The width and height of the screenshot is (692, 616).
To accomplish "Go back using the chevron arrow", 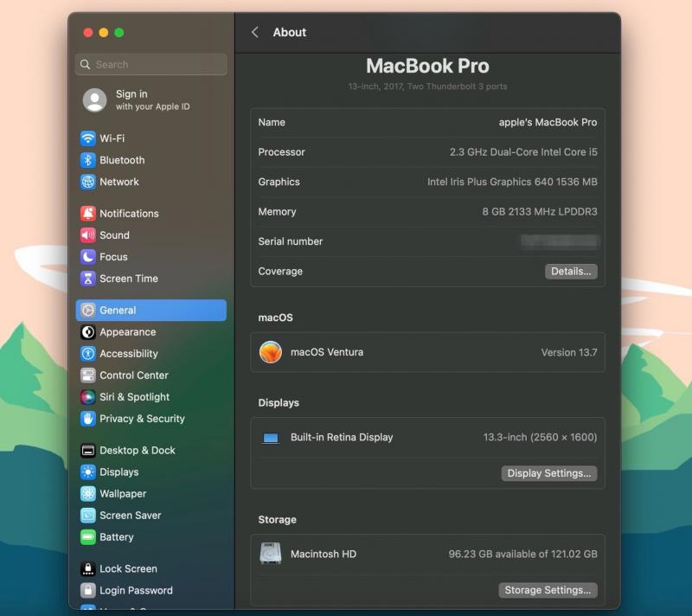I will (x=255, y=32).
